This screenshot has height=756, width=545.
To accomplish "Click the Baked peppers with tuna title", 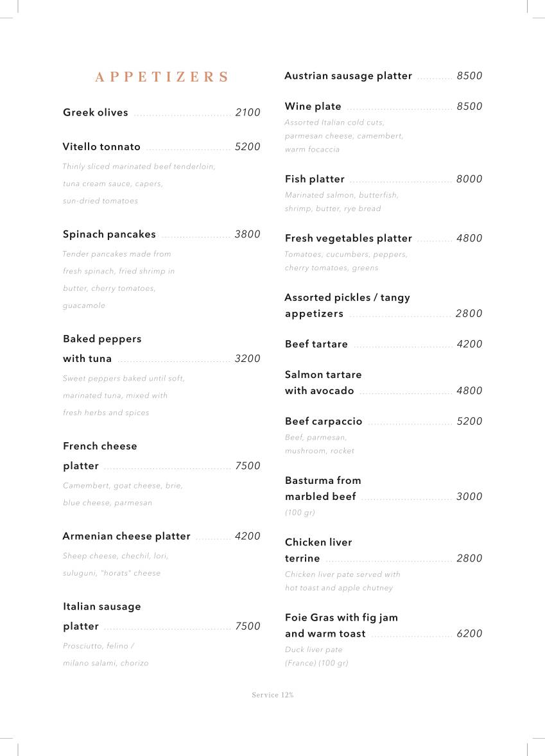I will [x=102, y=348].
